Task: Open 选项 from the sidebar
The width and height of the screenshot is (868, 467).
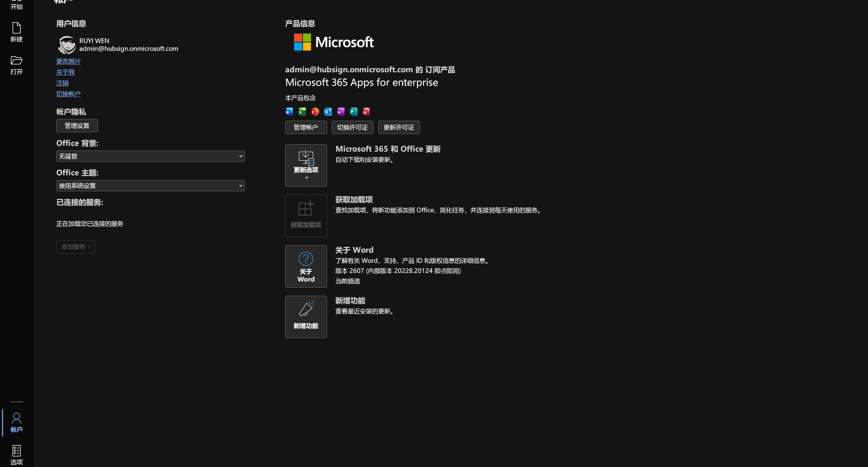Action: (x=17, y=455)
